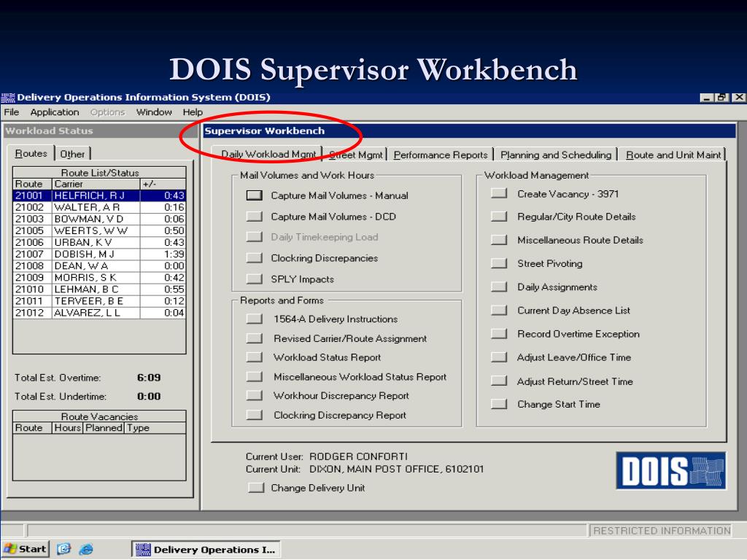Select route 21010 LEHMAN, B C row
This screenshot has height=560, width=747.
99,289
